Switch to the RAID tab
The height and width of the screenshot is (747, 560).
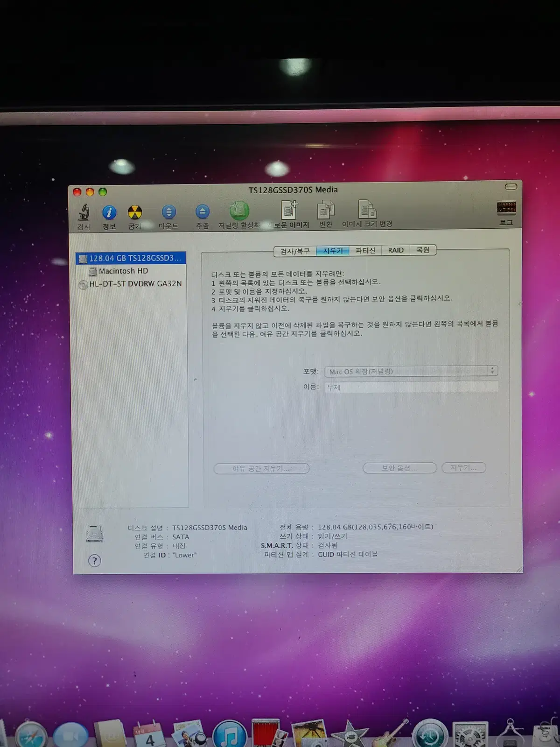396,250
